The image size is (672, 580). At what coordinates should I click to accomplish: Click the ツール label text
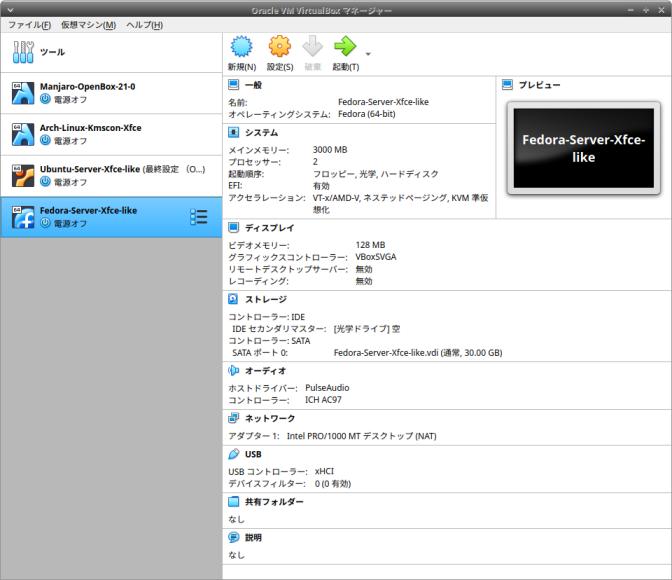coord(52,52)
